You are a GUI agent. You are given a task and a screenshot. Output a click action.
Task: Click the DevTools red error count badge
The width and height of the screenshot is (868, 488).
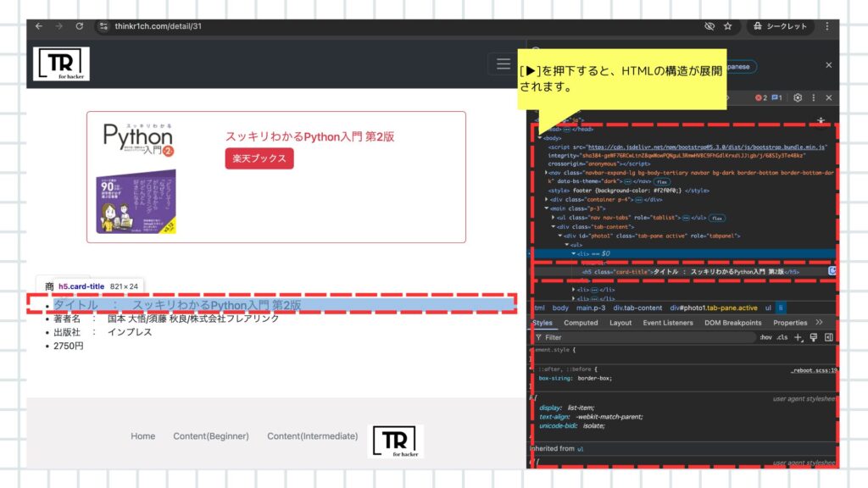[761, 97]
